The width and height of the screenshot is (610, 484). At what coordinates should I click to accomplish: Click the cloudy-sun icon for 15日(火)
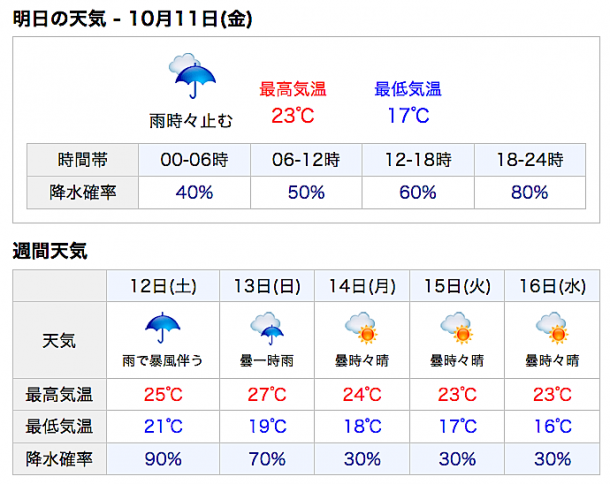click(457, 328)
